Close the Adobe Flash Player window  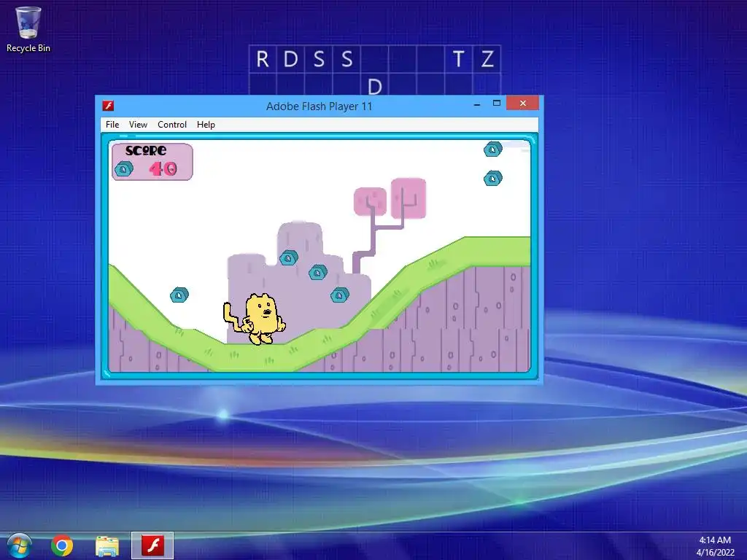click(x=522, y=104)
